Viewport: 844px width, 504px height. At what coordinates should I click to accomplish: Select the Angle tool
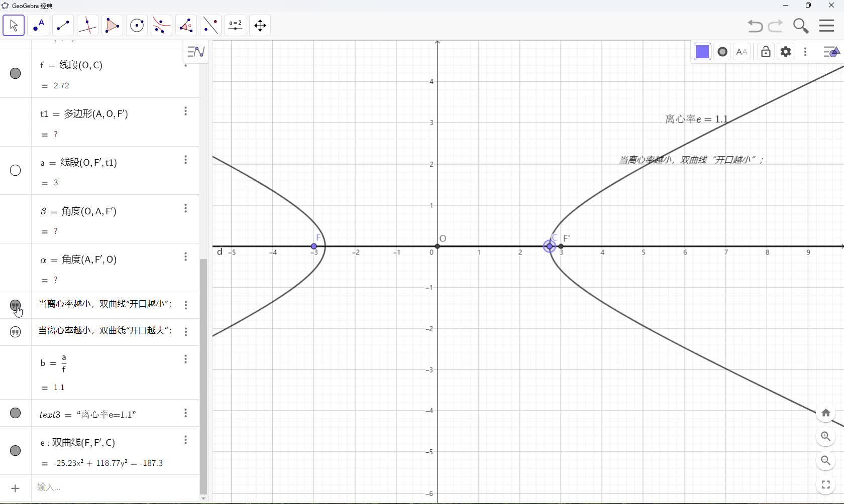point(186,26)
